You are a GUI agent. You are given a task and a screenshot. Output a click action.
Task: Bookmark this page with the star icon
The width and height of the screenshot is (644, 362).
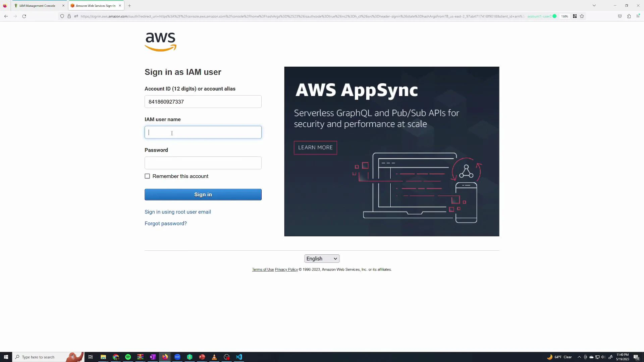582,16
